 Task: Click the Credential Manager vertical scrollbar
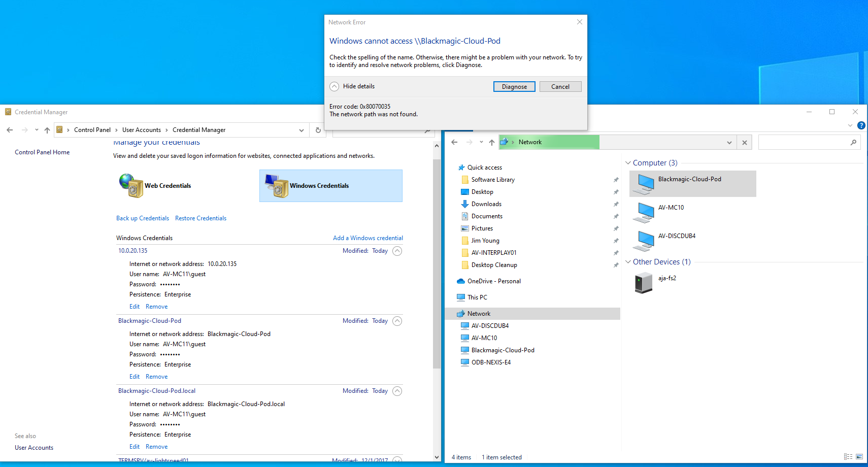click(437, 264)
